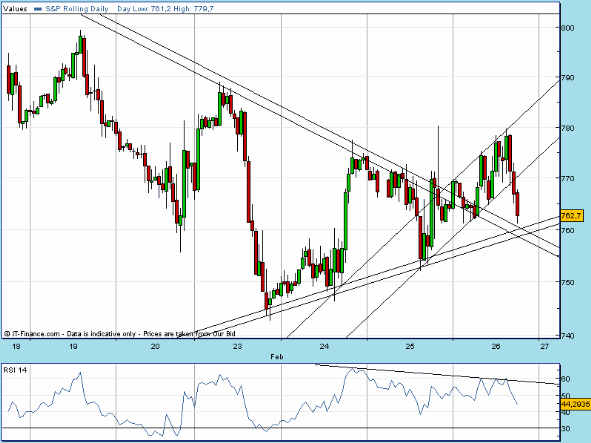Image resolution: width=591 pixels, height=443 pixels.
Task: Click the RSI axis label 60
Action: pyautogui.click(x=566, y=379)
